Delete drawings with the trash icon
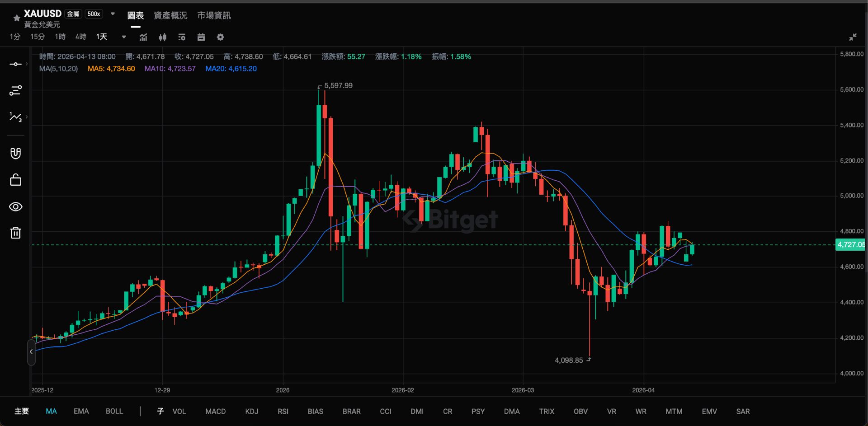868x426 pixels. click(x=15, y=233)
